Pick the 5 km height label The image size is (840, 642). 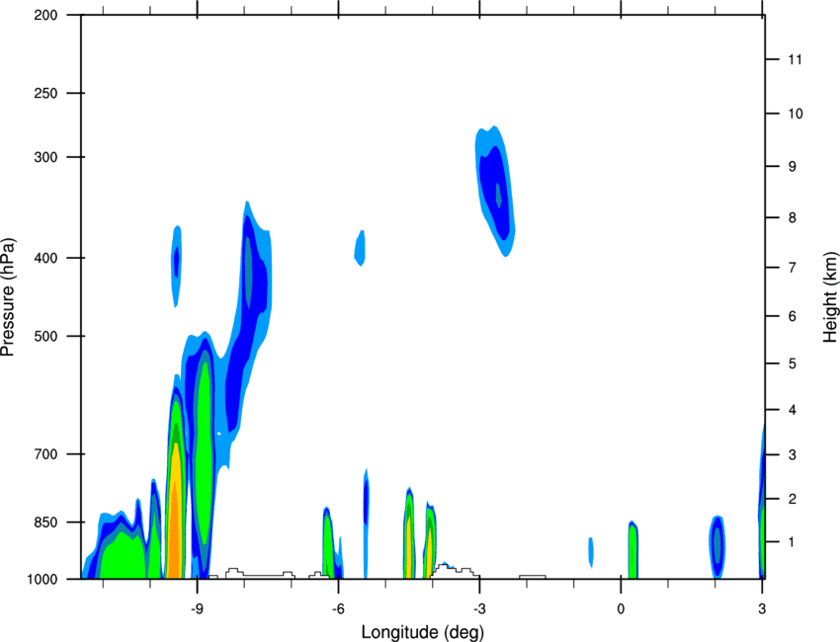tap(792, 364)
